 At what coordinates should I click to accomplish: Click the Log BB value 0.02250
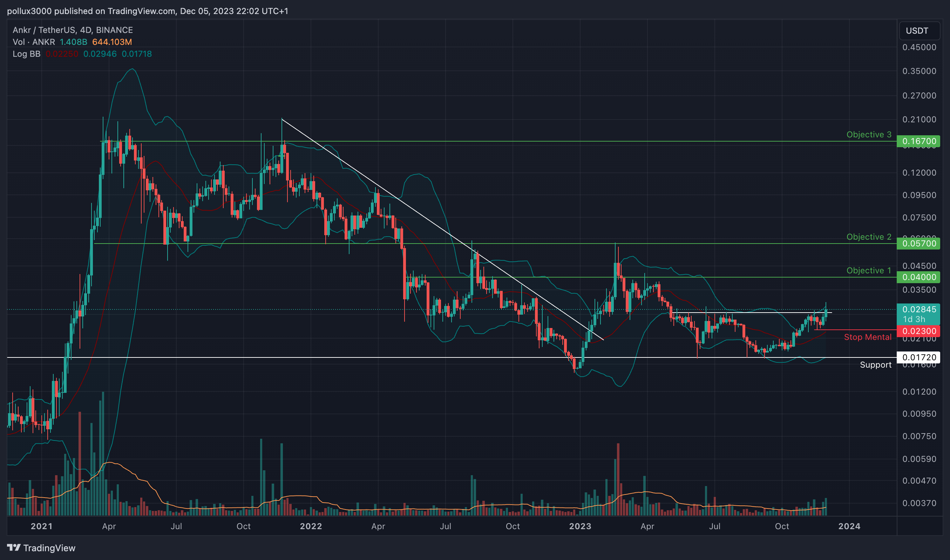62,54
